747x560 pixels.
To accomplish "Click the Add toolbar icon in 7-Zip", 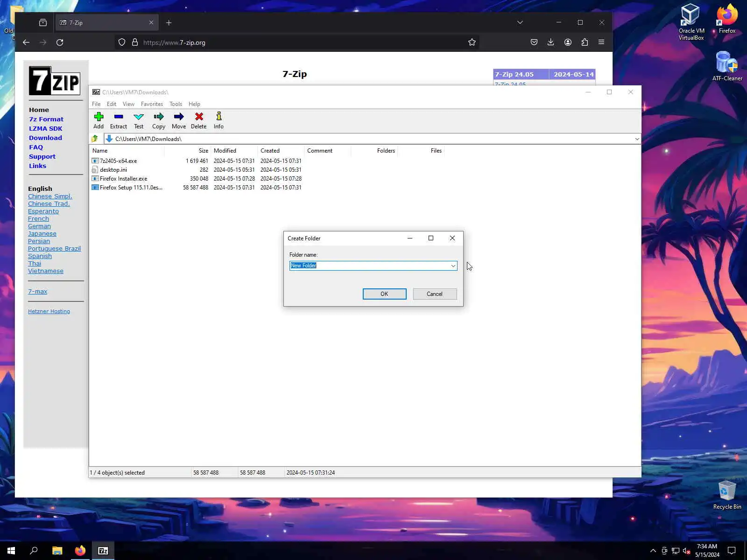I will (99, 120).
